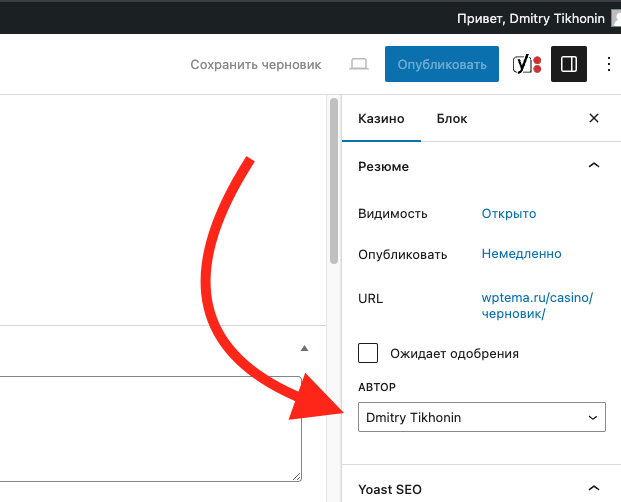Image resolution: width=621 pixels, height=502 pixels.
Task: Switch to the Блок tab
Action: (452, 118)
